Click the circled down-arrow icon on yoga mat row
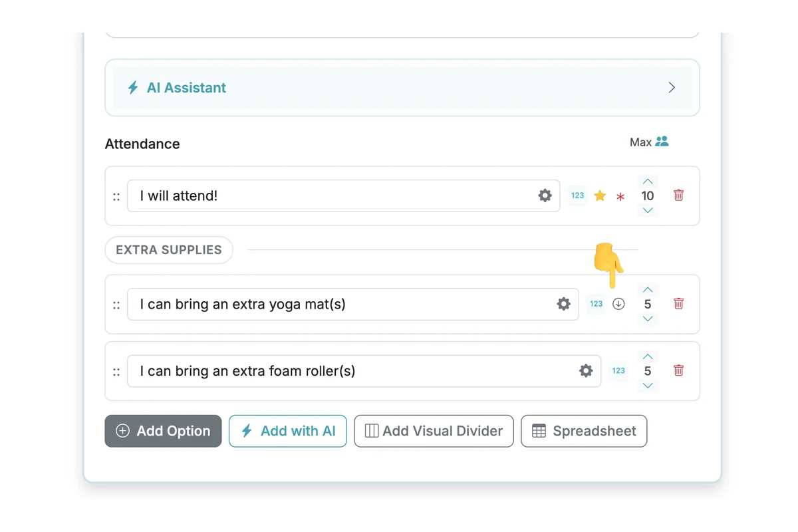Screen dimensions: 798x532 coord(618,304)
